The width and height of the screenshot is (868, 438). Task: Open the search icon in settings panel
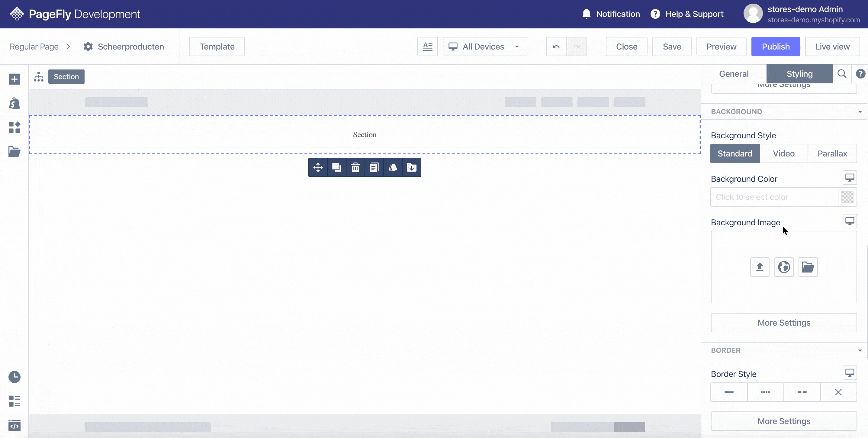tap(842, 74)
